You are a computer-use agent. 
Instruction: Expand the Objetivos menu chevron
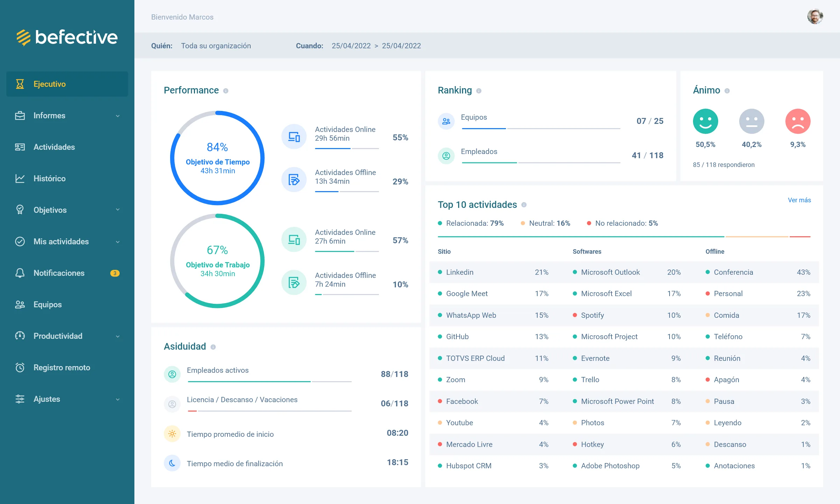click(118, 210)
